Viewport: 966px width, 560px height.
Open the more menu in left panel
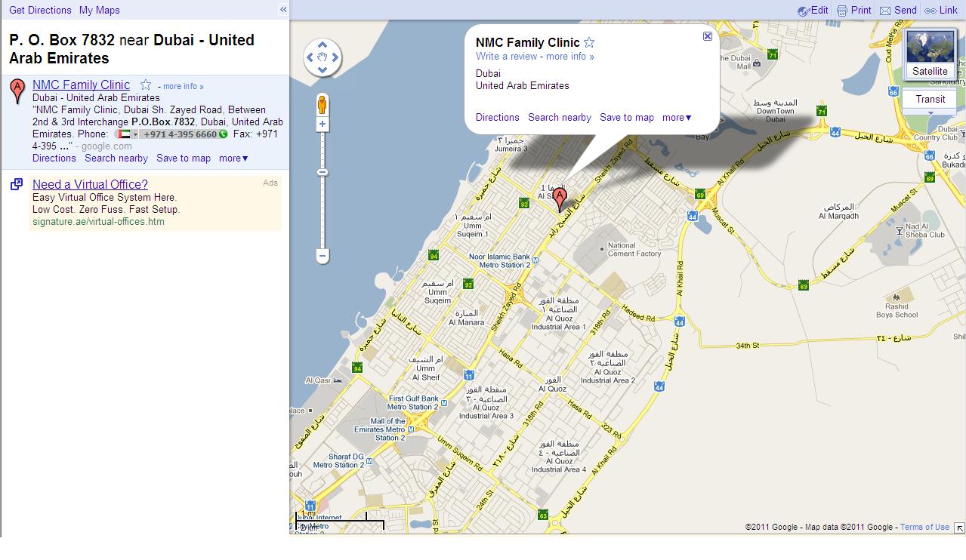(233, 158)
